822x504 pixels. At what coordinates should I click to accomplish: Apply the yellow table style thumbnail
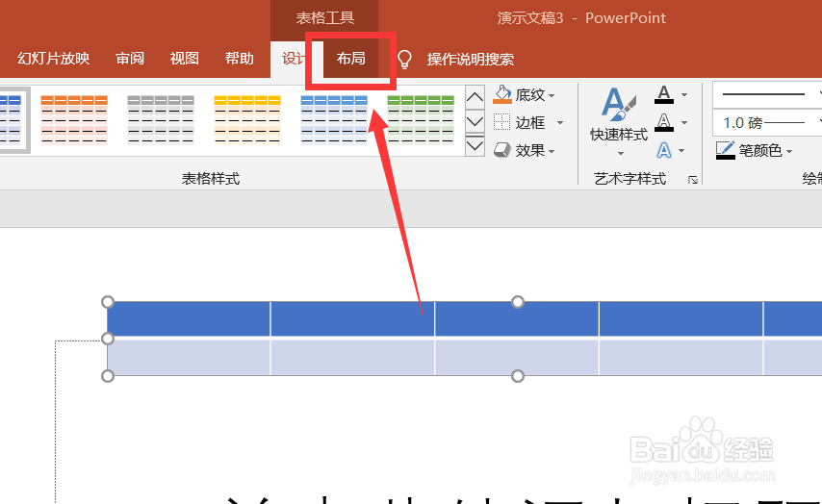coord(247,120)
